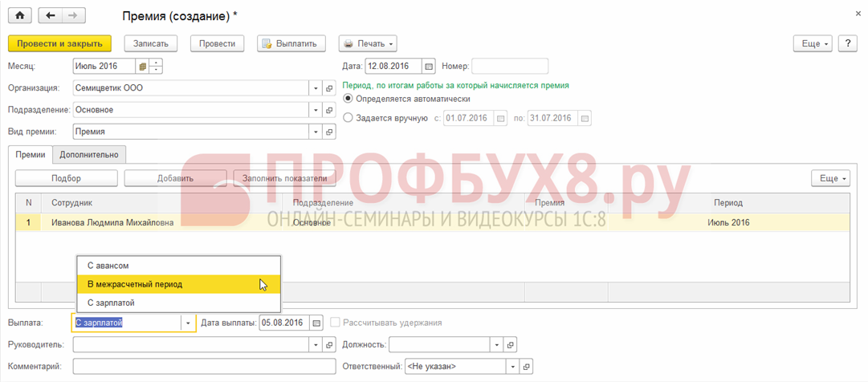Viewport: 868px width, 382px height.
Task: Click Заполнить показатели button
Action: (284, 178)
